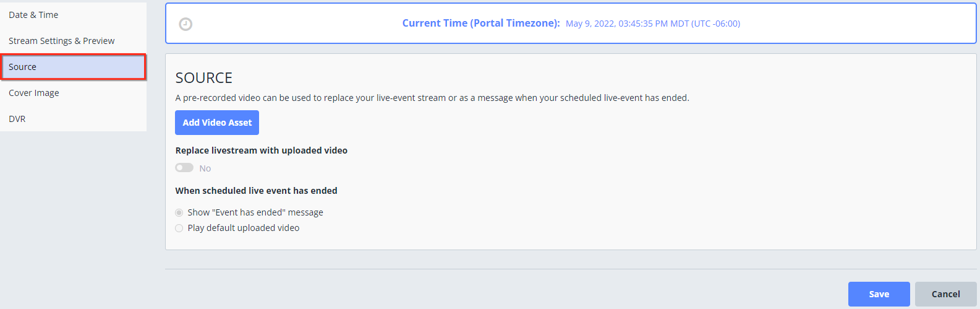Viewport: 980px width, 309px height.
Task: Click the Current Time (Portal Timezone) label
Action: pos(481,23)
